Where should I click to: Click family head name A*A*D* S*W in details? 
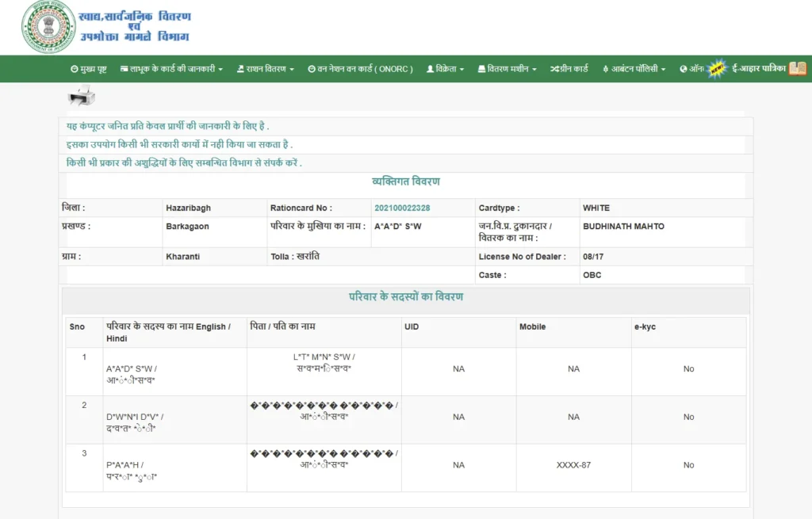coord(398,227)
